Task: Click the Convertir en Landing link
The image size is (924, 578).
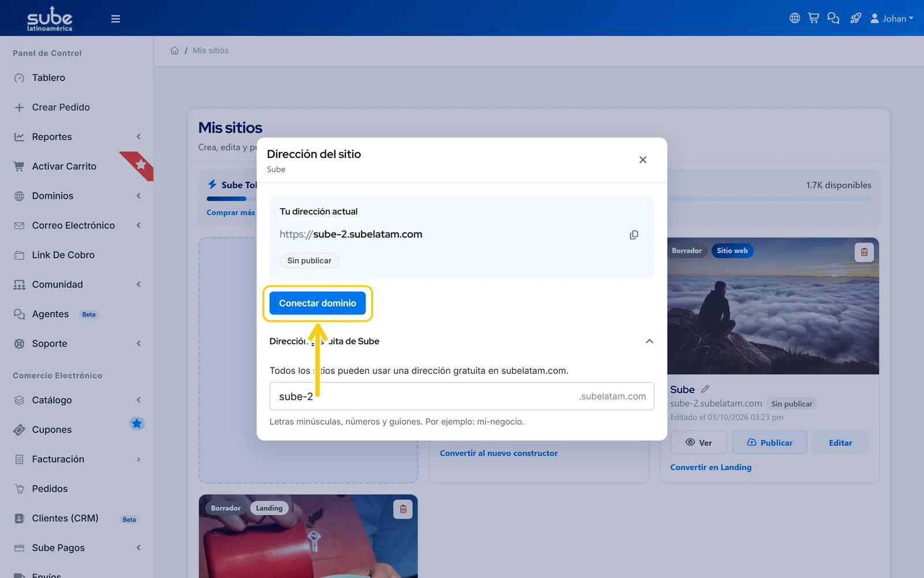Action: [x=711, y=467]
